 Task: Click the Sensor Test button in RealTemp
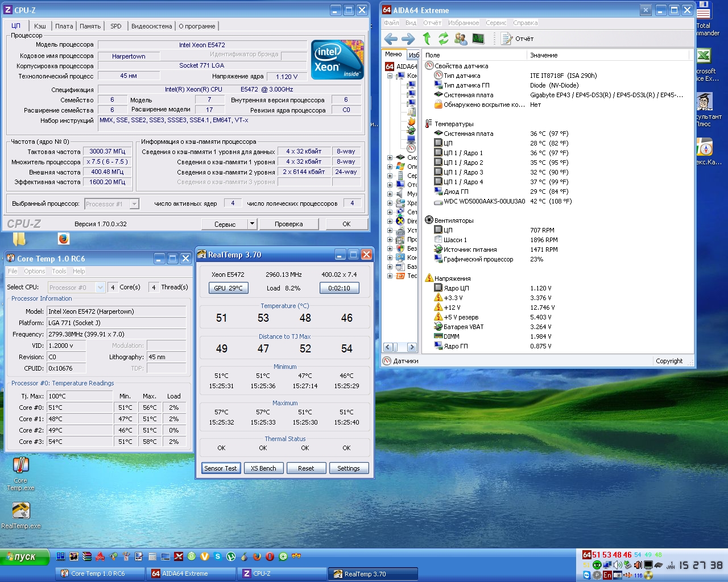pyautogui.click(x=221, y=468)
